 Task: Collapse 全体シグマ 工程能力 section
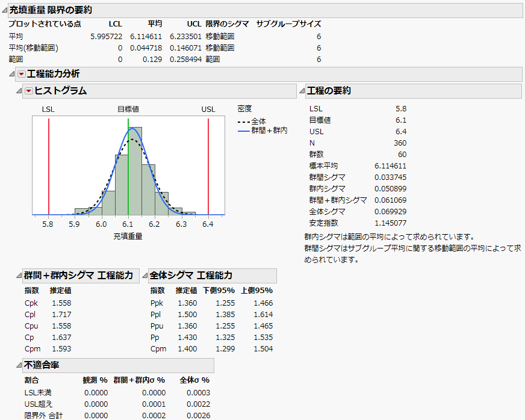click(145, 276)
